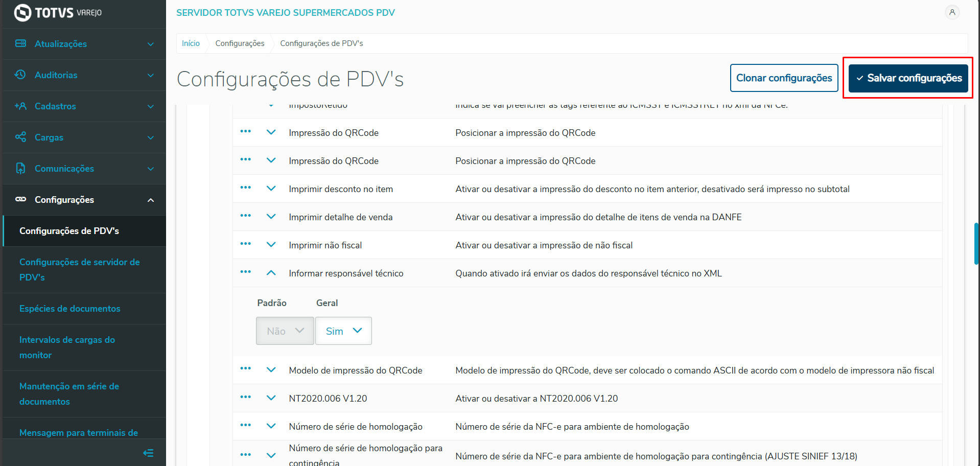Open options dots for Modelo de impressão do QRCode

pyautogui.click(x=246, y=368)
